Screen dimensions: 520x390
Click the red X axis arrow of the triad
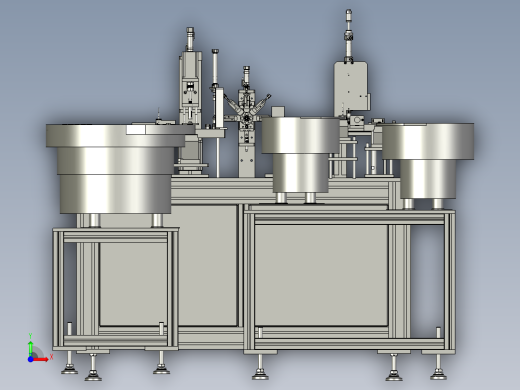[41, 359]
